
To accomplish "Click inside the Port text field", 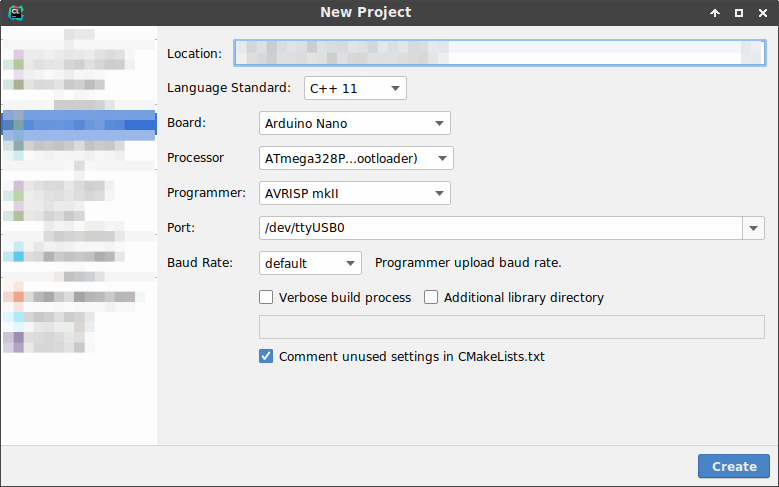I will 501,228.
